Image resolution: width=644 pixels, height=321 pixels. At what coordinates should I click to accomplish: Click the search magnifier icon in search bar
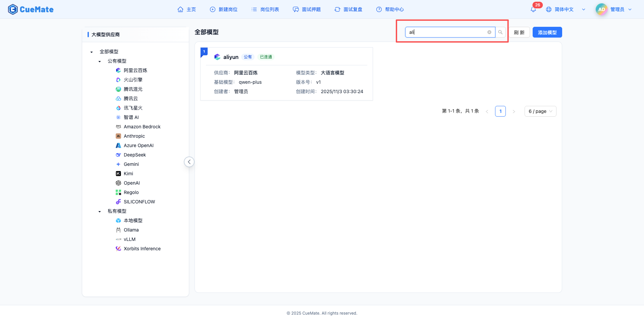point(500,32)
